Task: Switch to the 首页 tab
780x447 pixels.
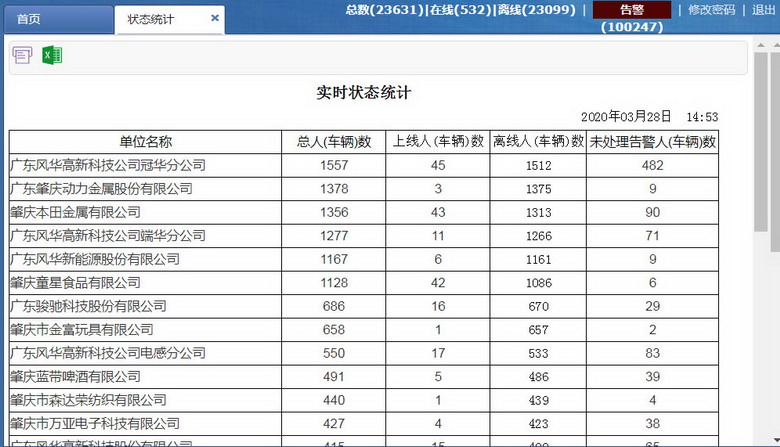Action: [29, 19]
